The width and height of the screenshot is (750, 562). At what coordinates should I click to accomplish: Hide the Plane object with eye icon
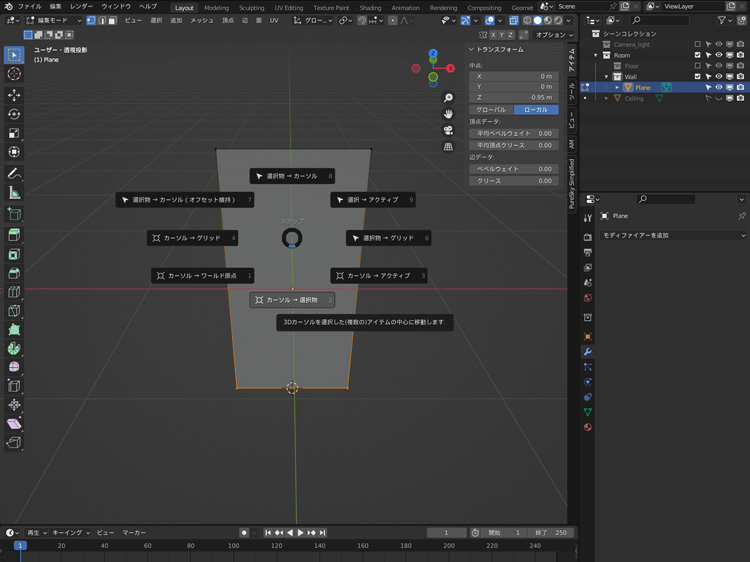click(719, 87)
